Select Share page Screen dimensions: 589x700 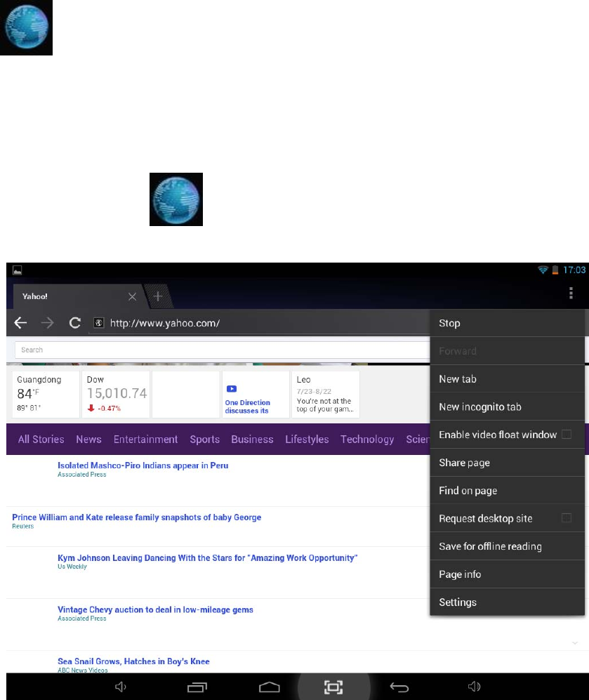(507, 463)
